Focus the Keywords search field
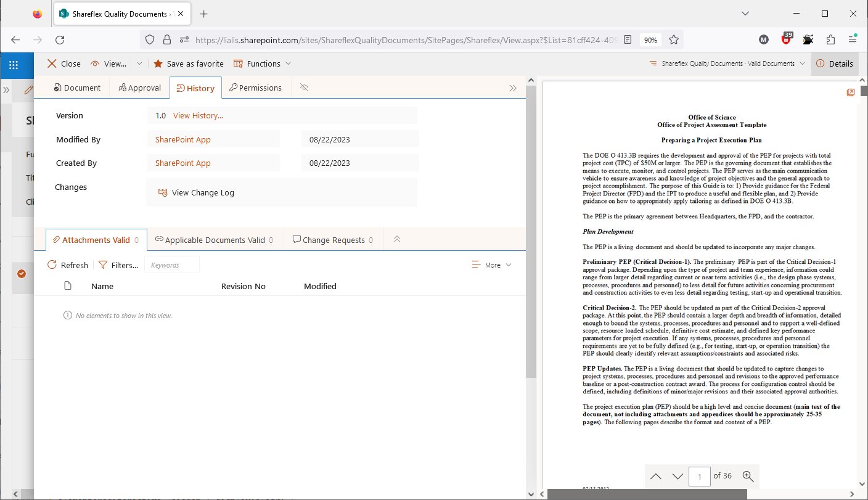The image size is (868, 500). pos(172,264)
